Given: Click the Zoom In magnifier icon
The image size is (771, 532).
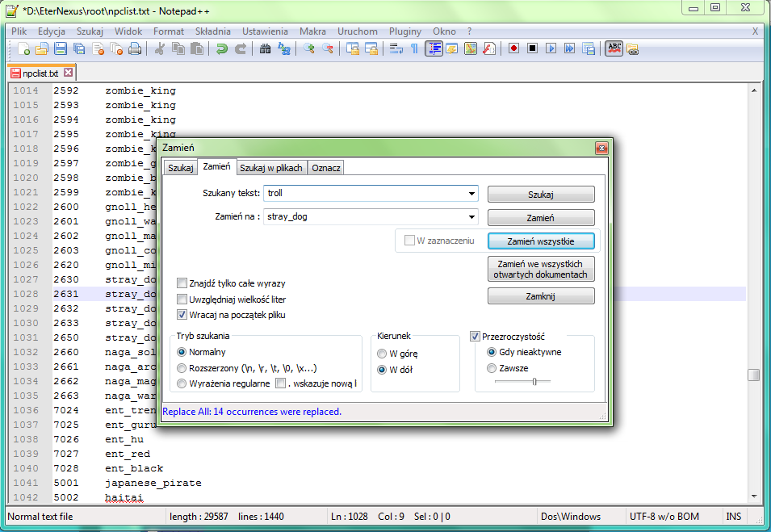Looking at the screenshot, I should pos(308,48).
